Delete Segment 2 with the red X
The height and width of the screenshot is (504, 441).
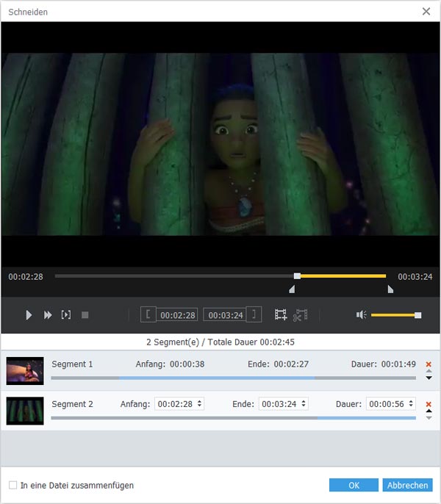[429, 404]
